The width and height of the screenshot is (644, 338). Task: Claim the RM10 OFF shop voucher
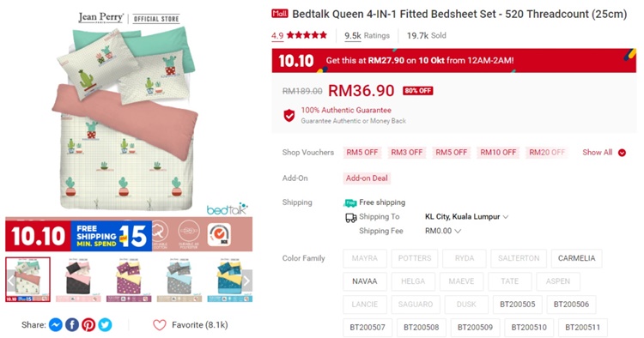498,152
